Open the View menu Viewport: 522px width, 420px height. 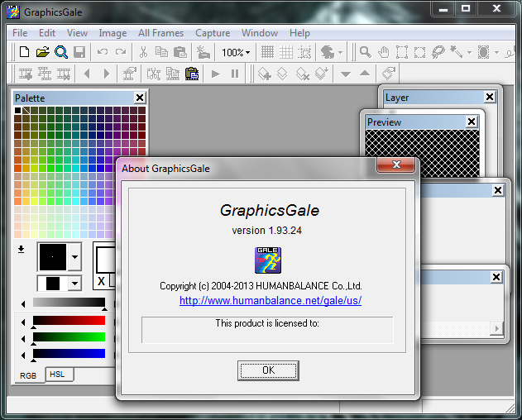coord(77,33)
